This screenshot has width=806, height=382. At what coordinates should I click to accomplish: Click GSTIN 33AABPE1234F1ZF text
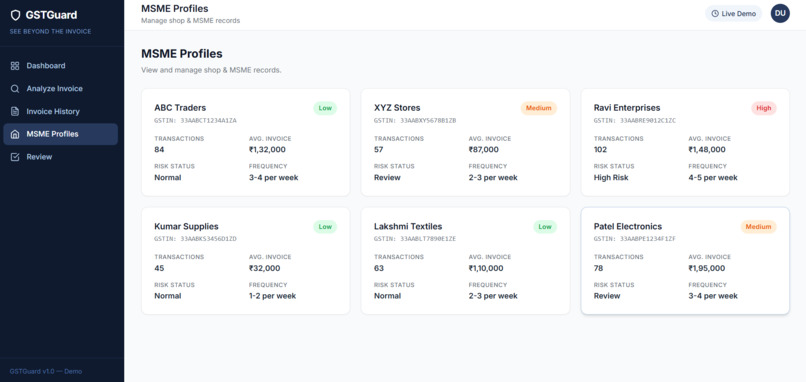tap(635, 239)
